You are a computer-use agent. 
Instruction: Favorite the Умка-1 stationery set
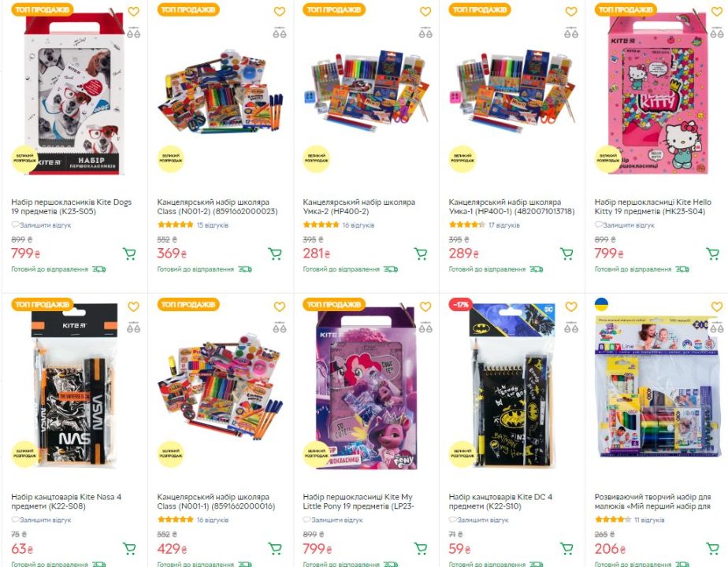click(x=571, y=12)
